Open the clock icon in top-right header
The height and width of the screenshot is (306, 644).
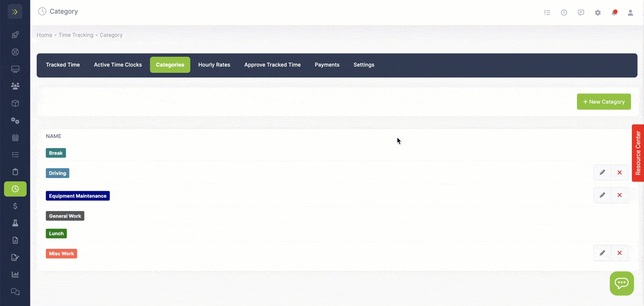pyautogui.click(x=564, y=13)
